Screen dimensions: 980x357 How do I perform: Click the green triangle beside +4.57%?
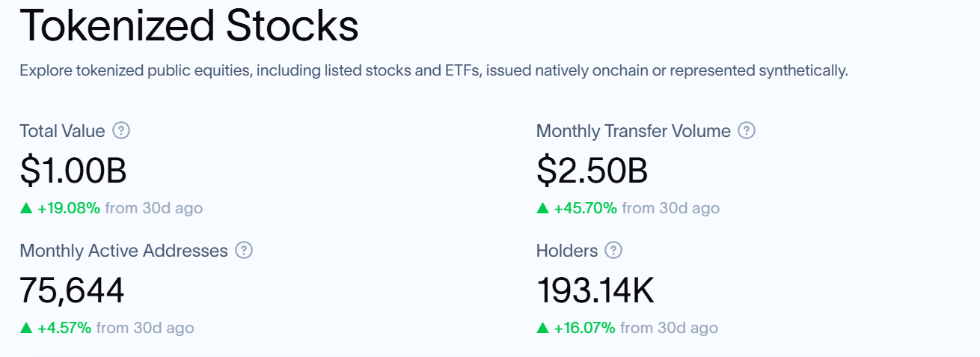[26, 328]
